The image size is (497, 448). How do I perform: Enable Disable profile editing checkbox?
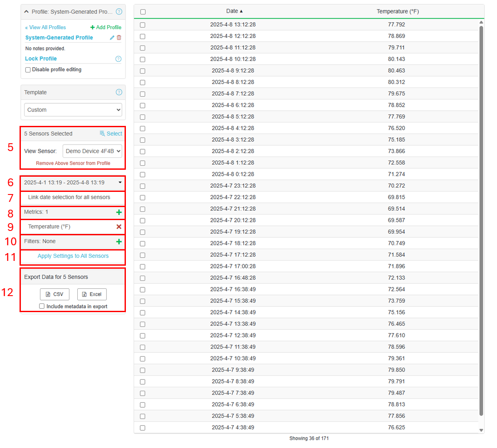click(28, 70)
